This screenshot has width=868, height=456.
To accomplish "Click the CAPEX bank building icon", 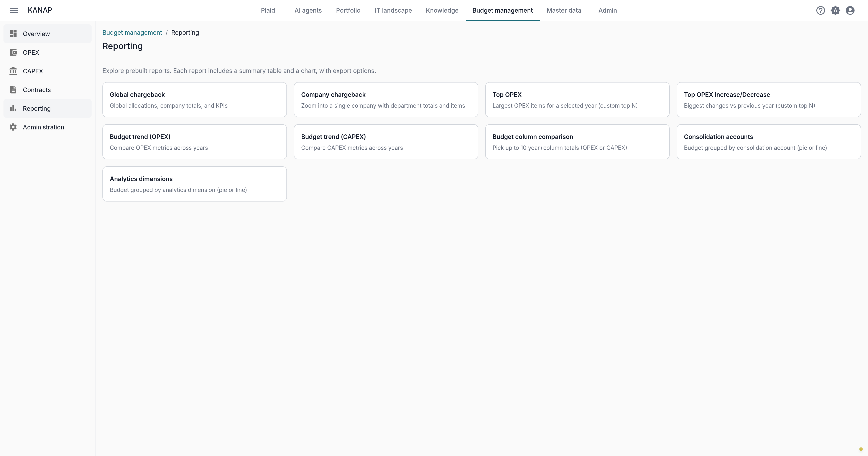I will click(x=13, y=71).
